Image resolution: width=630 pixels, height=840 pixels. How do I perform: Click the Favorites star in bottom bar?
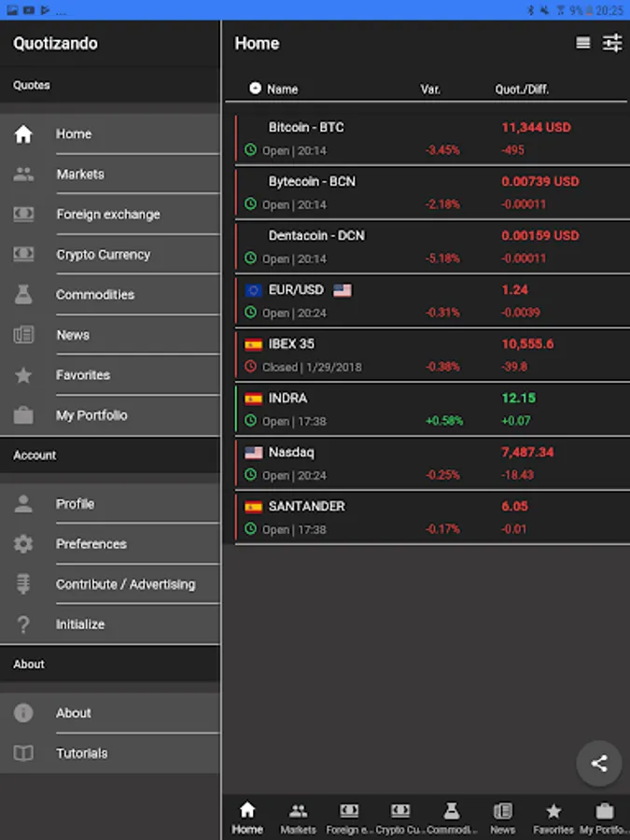tap(553, 818)
